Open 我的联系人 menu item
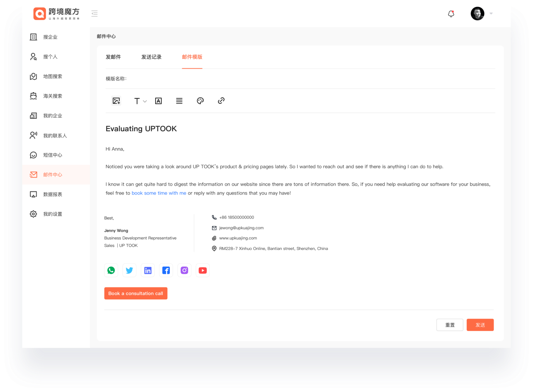The height and width of the screenshot is (392, 533). 56,135
